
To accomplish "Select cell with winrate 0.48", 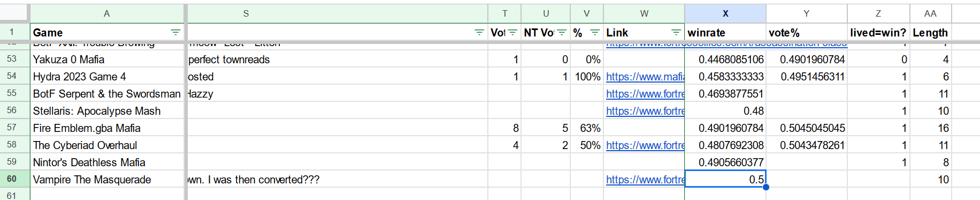I will click(725, 111).
